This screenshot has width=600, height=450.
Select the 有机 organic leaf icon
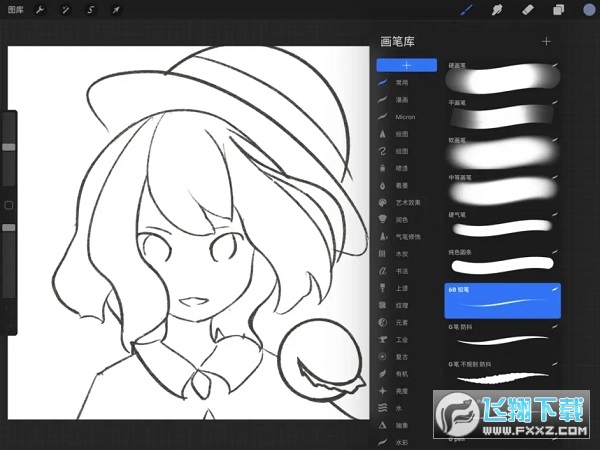click(382, 374)
